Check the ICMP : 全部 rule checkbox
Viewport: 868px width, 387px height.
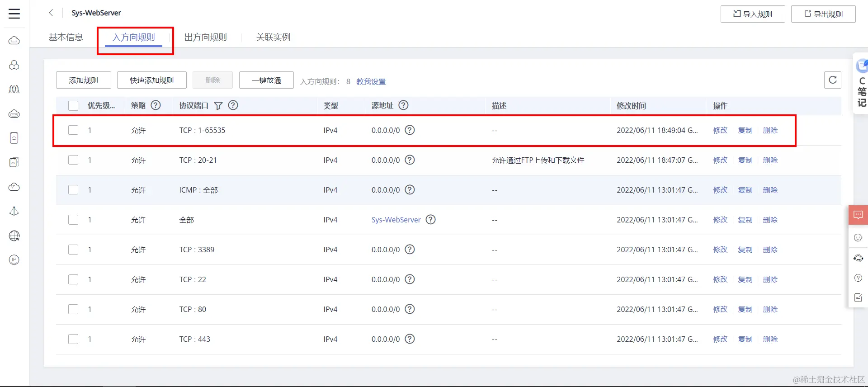click(x=73, y=190)
